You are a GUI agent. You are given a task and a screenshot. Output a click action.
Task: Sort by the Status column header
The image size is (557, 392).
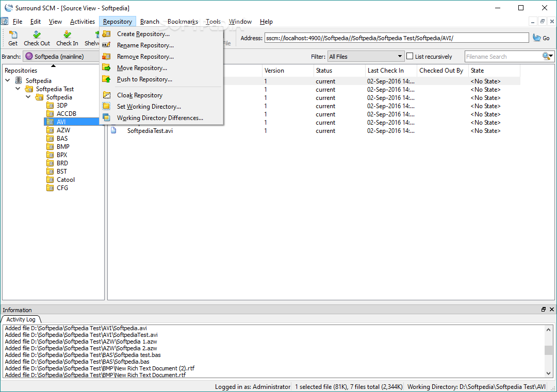[x=339, y=70]
